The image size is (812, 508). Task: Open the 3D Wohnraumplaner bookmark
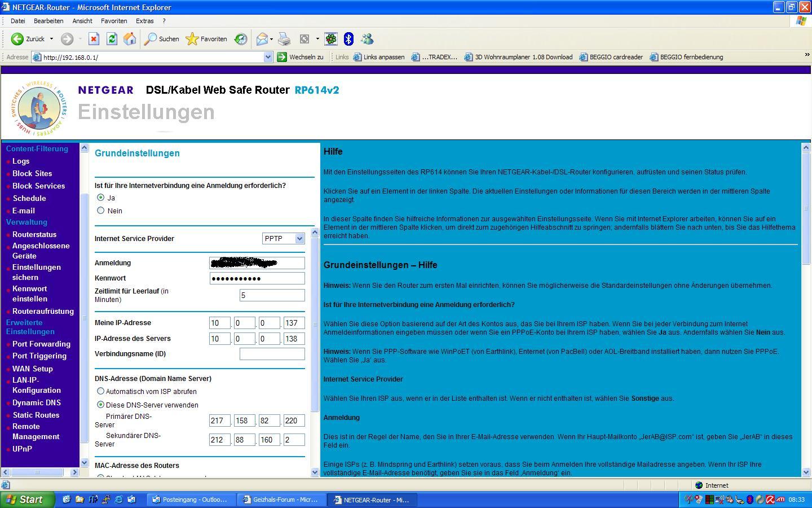519,57
